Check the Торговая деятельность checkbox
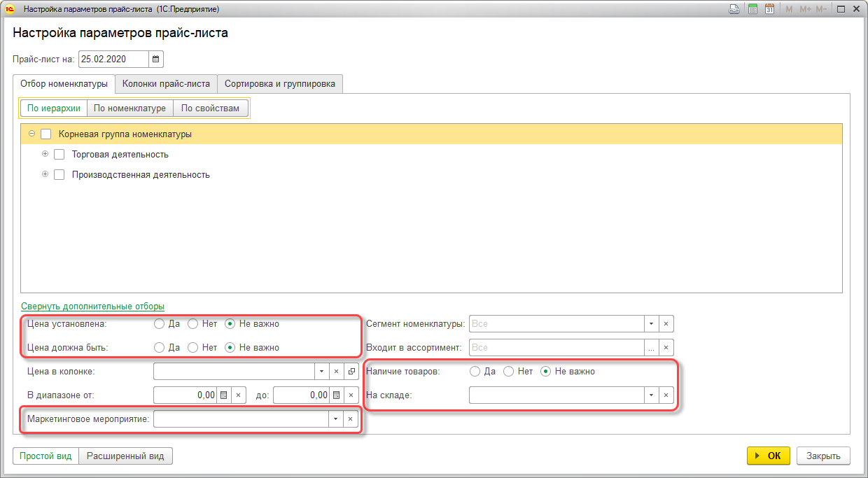Image resolution: width=868 pixels, height=478 pixels. (x=59, y=155)
